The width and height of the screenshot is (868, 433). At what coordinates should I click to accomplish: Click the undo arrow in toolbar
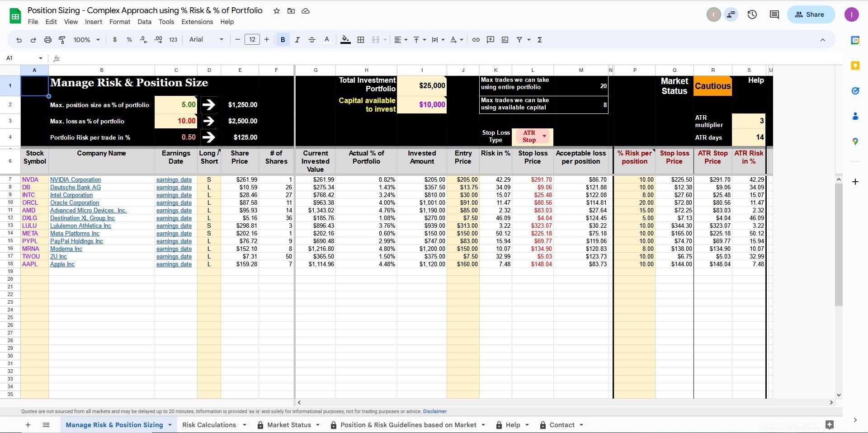coord(19,40)
